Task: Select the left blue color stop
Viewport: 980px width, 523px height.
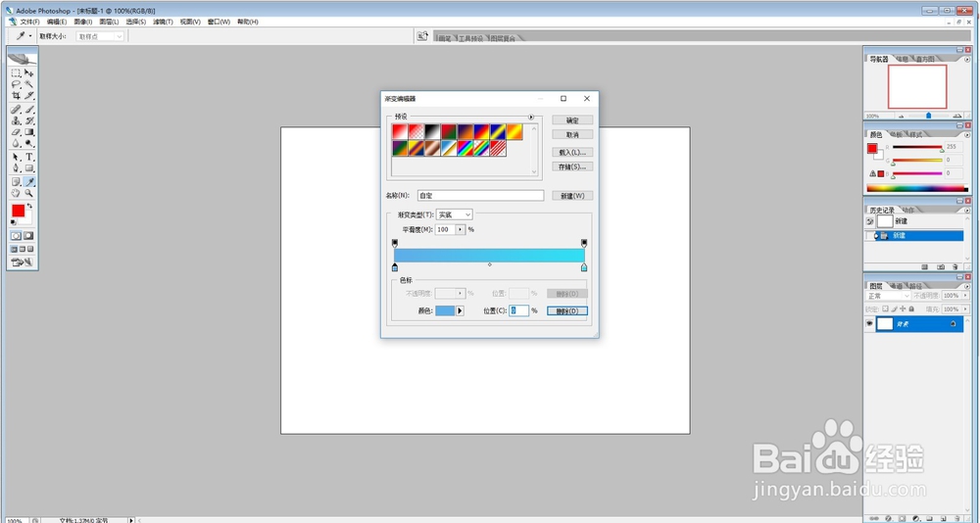Action: (394, 267)
